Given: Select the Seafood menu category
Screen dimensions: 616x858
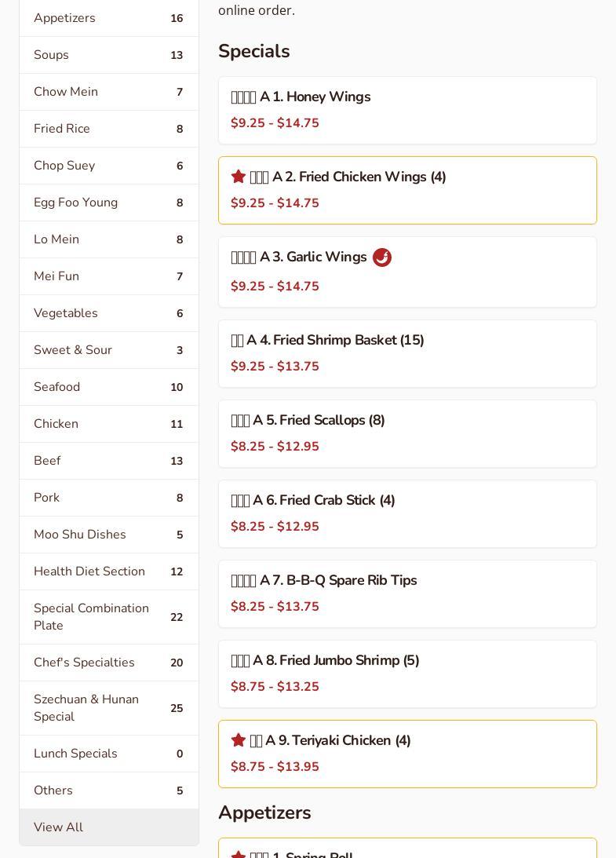Looking at the screenshot, I should point(108,387).
